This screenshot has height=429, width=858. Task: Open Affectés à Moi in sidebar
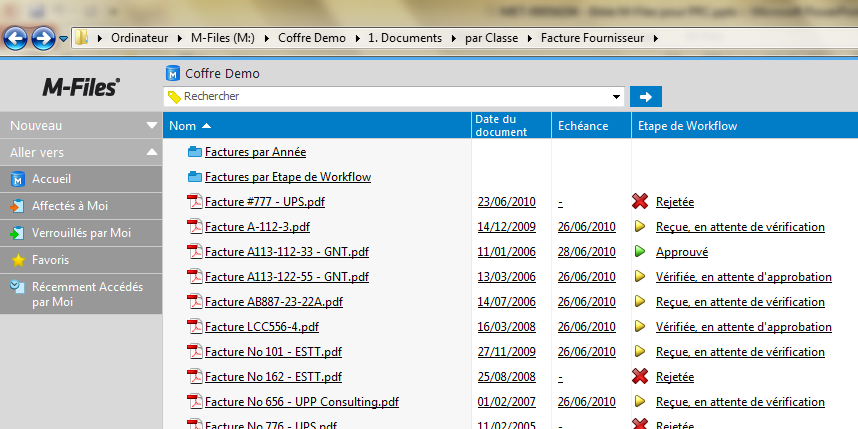coord(81,206)
